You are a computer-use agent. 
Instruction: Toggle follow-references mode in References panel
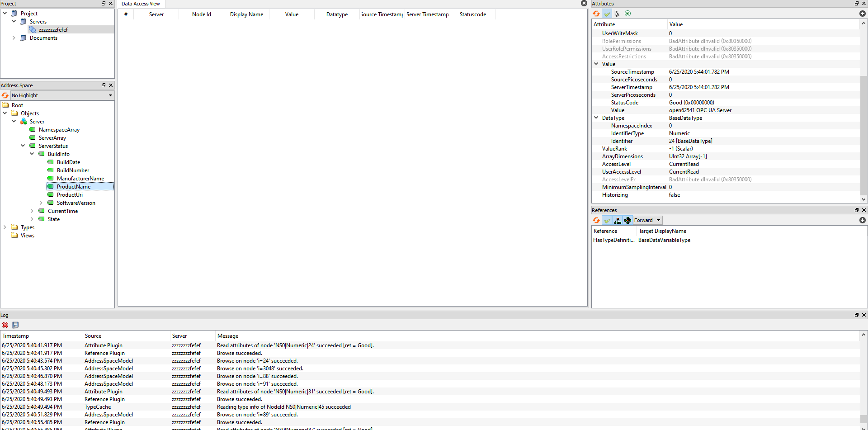pyautogui.click(x=628, y=220)
